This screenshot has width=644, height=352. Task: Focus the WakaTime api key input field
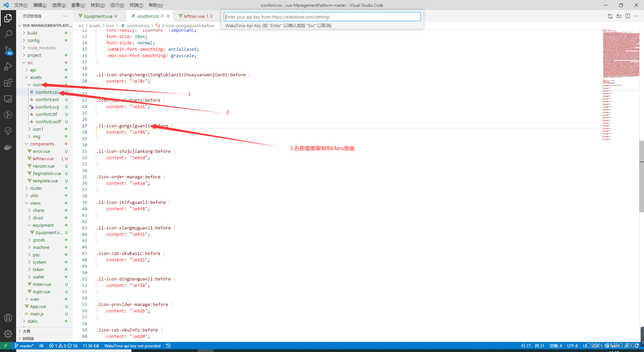click(322, 17)
